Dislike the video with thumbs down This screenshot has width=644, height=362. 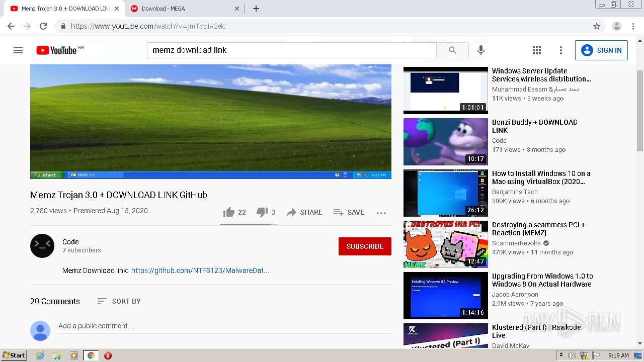[x=262, y=212]
